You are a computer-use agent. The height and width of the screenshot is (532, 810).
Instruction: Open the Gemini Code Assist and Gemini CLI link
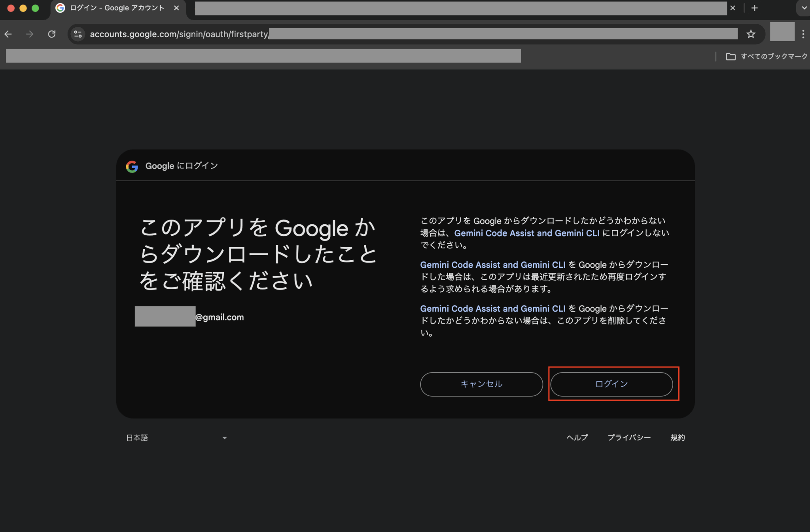[x=528, y=233]
